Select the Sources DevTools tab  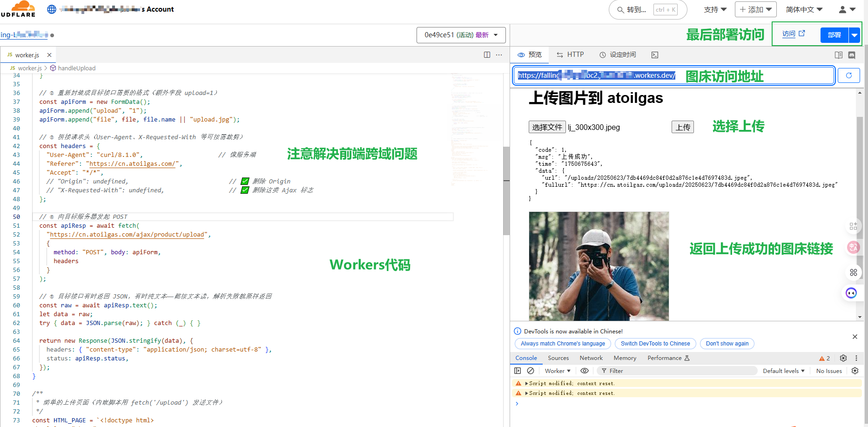558,358
